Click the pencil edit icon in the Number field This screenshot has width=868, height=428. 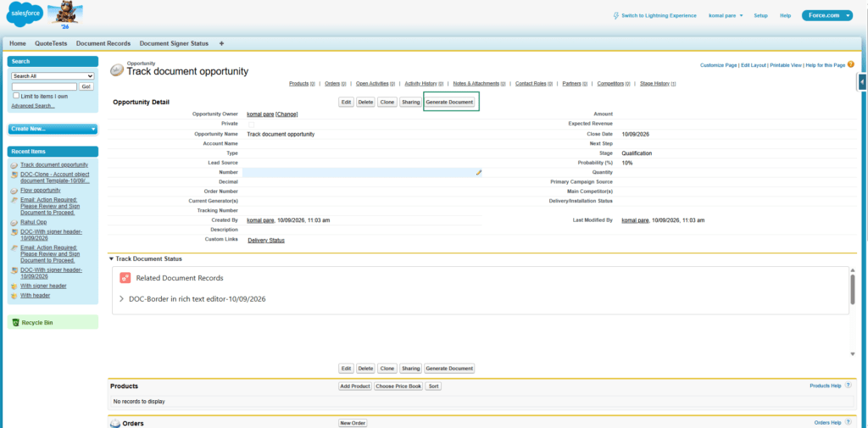(479, 173)
